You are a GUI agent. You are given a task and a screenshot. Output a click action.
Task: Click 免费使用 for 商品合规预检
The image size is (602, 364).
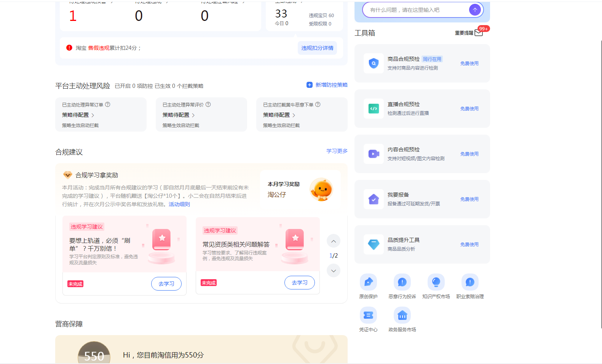point(469,64)
